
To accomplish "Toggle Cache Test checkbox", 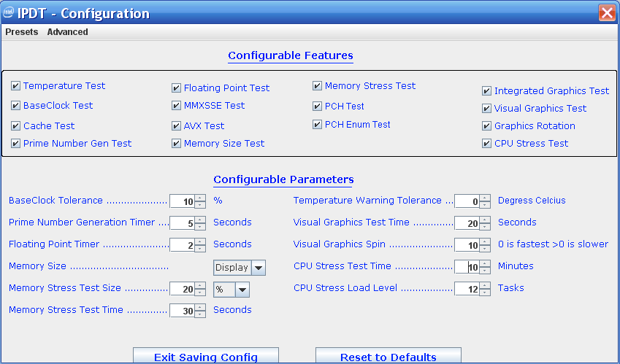I will point(15,126).
